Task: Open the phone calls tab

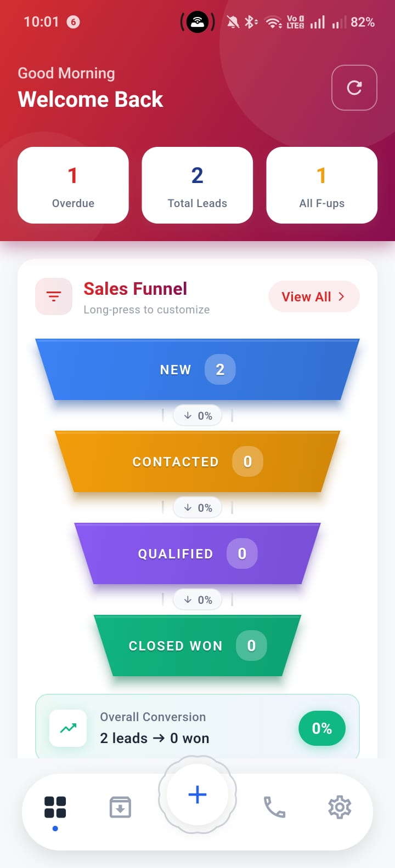Action: (274, 807)
